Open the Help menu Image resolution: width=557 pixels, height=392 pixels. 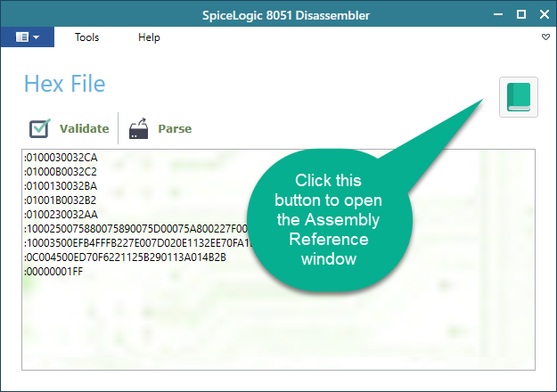pos(149,37)
